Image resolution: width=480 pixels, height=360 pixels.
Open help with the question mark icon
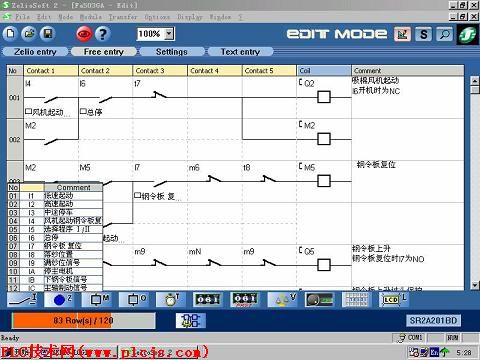pos(102,34)
